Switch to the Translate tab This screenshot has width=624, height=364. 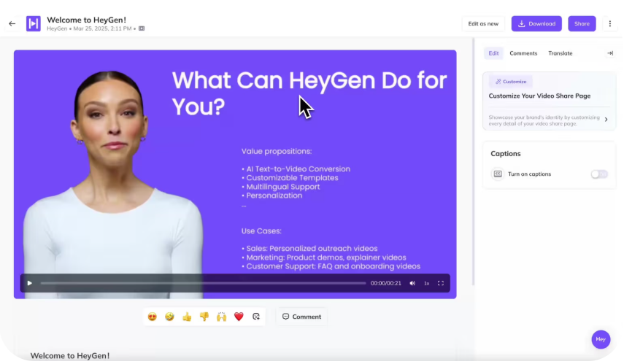pyautogui.click(x=561, y=53)
